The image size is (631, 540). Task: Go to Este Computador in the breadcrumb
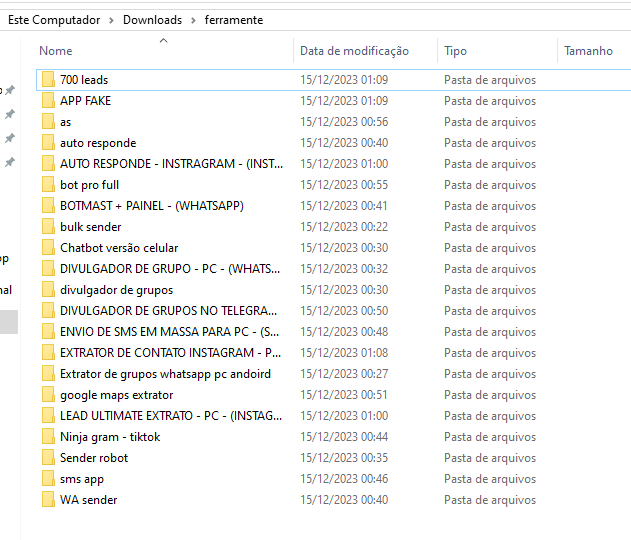pyautogui.click(x=54, y=20)
